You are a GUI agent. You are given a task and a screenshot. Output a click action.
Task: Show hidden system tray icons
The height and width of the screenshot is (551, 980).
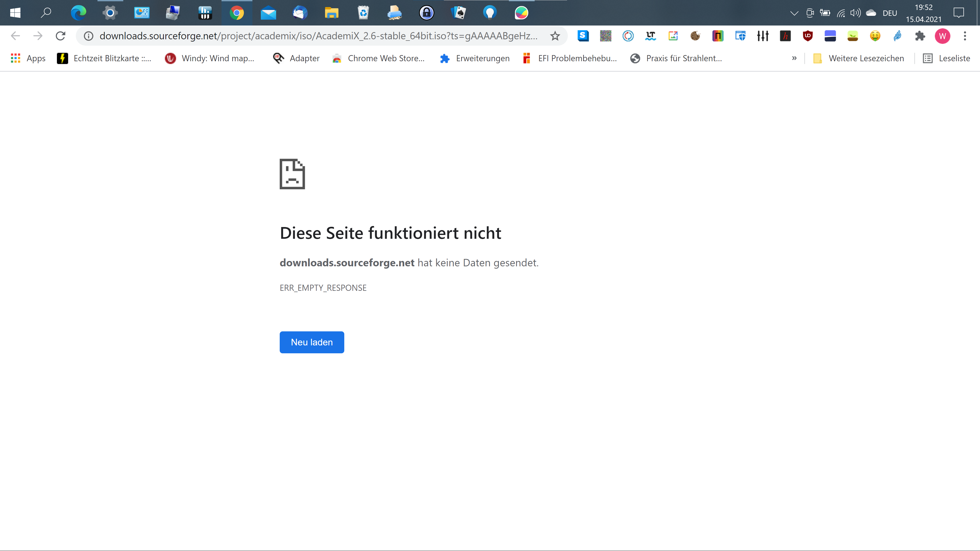[x=794, y=13]
